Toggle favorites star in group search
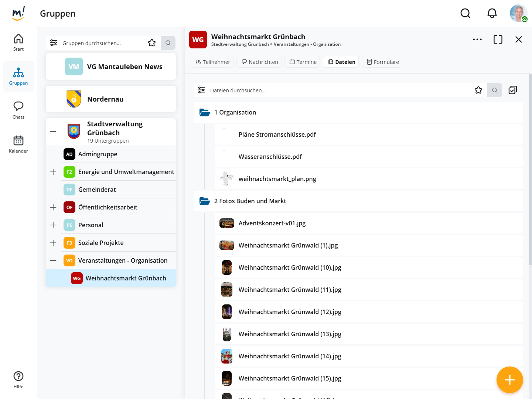Image resolution: width=532 pixels, height=399 pixels. (x=152, y=43)
